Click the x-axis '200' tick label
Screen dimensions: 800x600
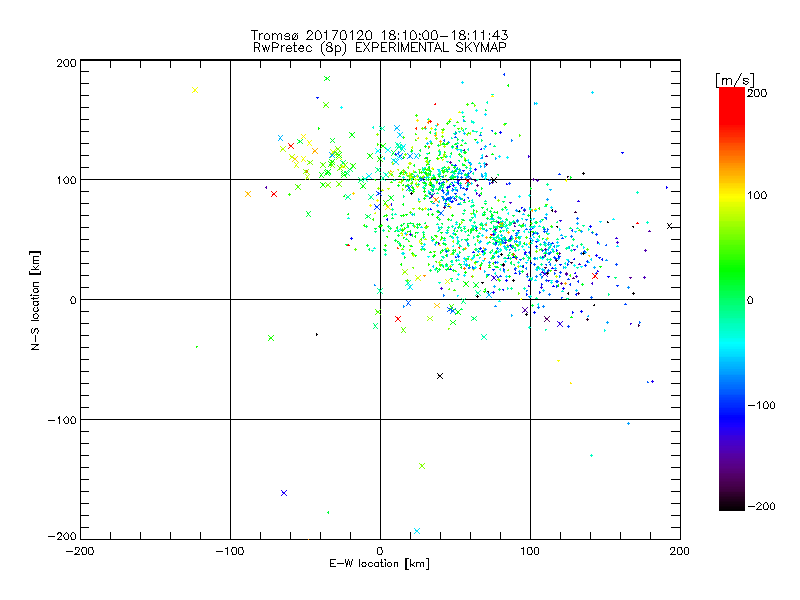click(680, 551)
